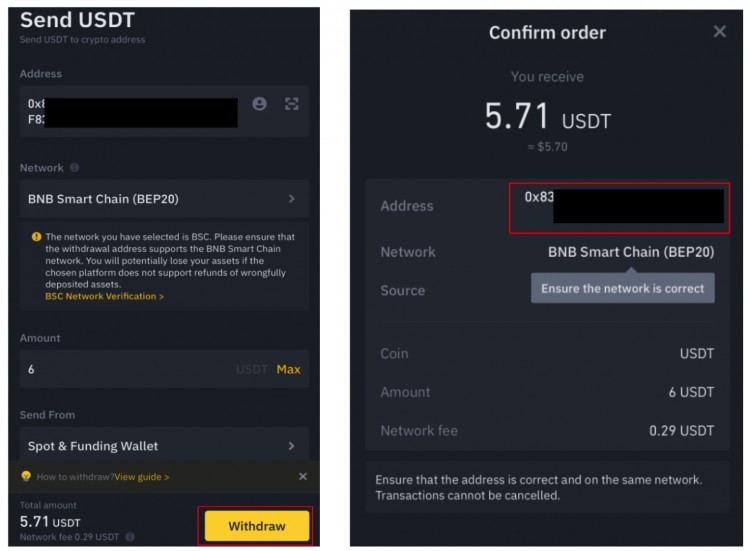Select Max amount

288,369
